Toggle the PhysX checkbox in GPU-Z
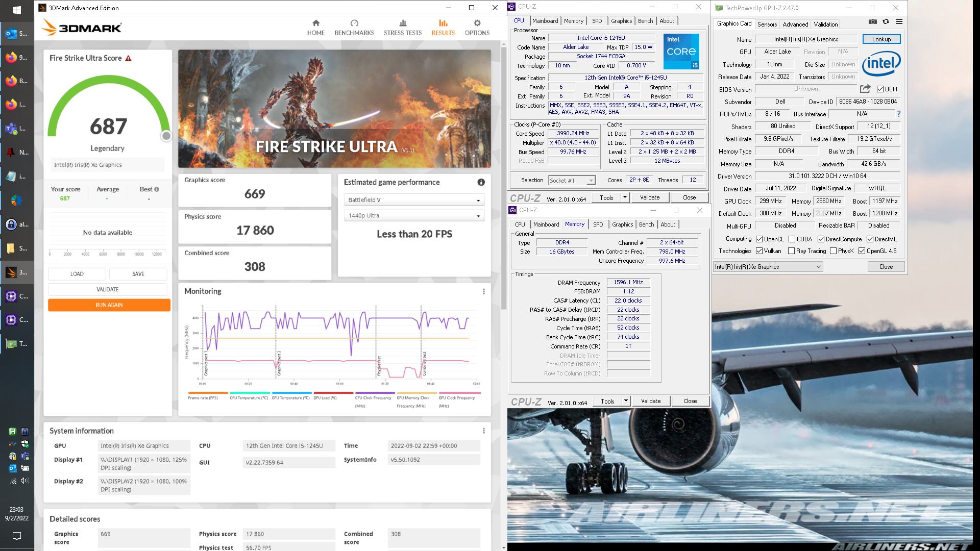This screenshot has width=980, height=551. coord(833,251)
